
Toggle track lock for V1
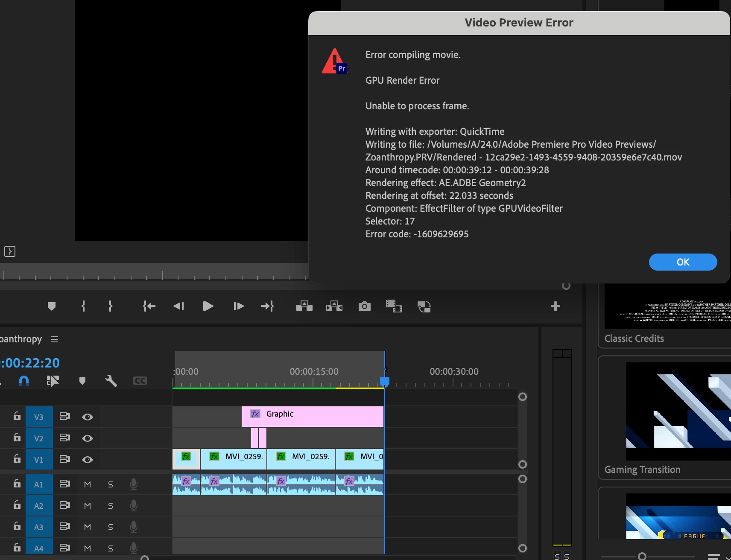(17, 459)
